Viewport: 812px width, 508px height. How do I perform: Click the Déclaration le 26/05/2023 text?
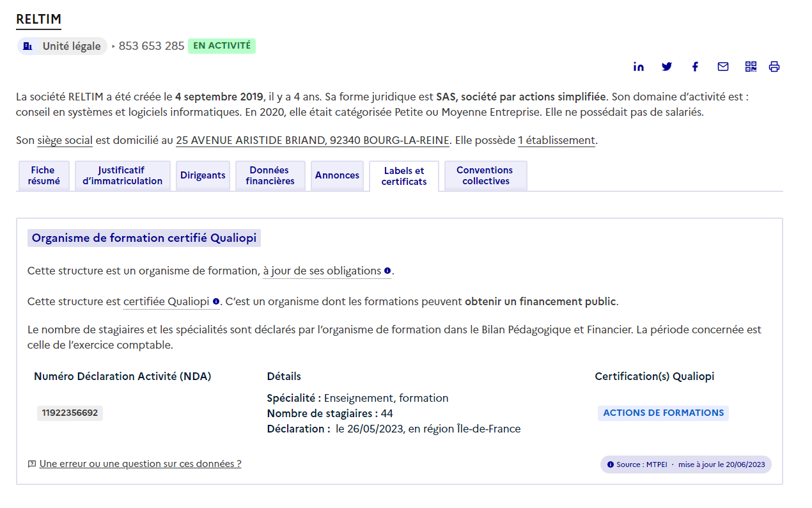(394, 429)
